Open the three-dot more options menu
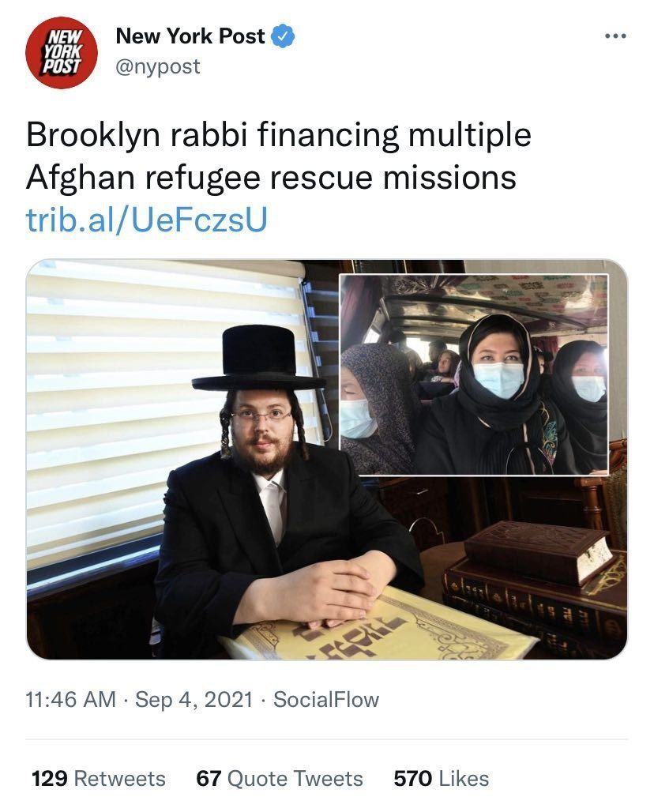Viewport: 654px width, 812px height. pos(615,36)
